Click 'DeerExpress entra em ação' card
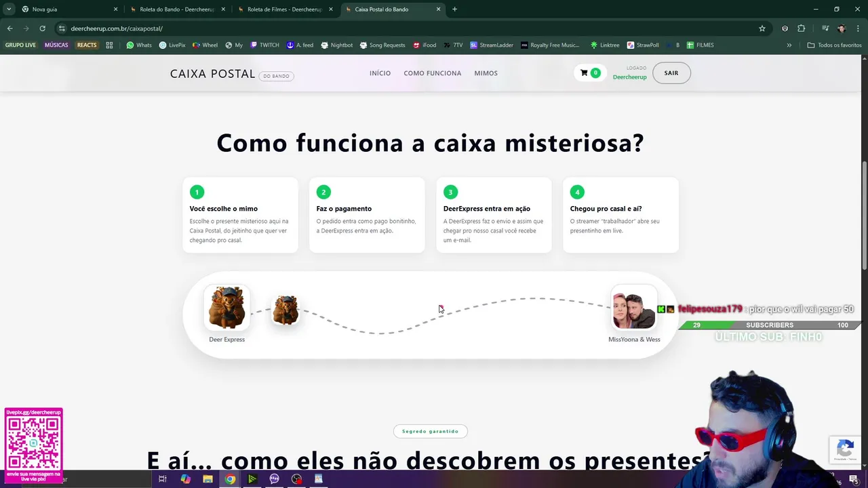 494,215
